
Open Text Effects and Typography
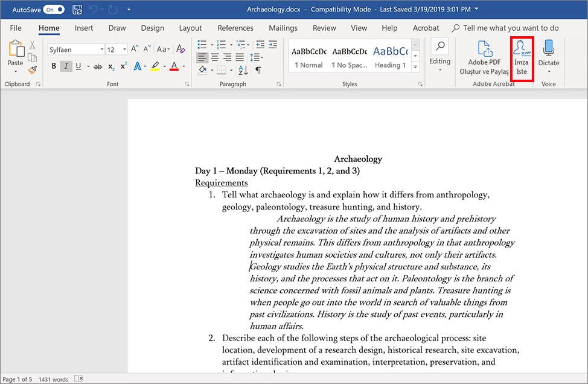[x=138, y=66]
